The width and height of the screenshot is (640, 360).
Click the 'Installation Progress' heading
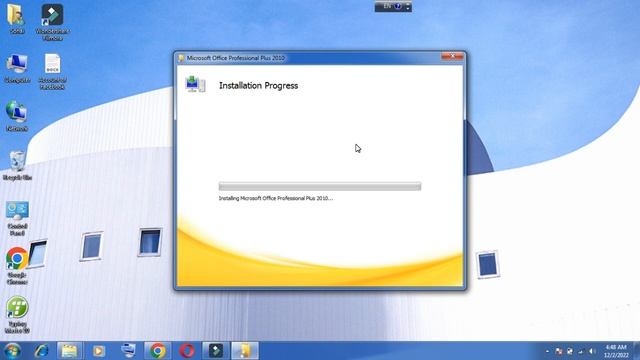click(x=258, y=86)
